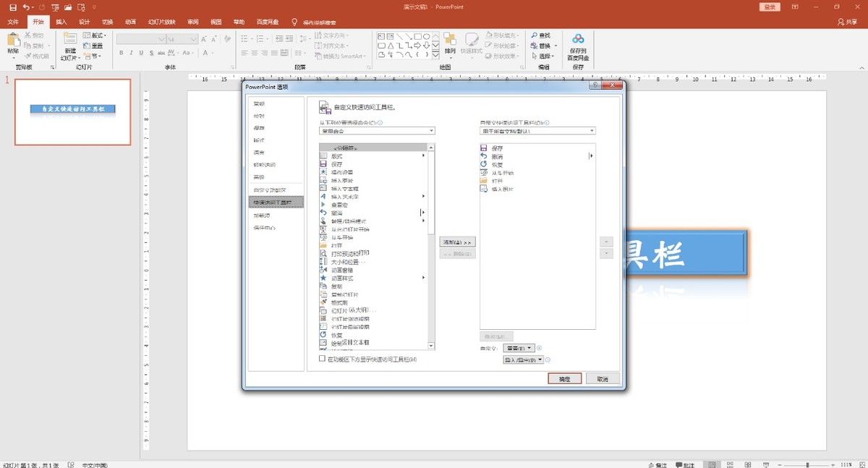Click the 取消 Cancel button

coord(602,378)
